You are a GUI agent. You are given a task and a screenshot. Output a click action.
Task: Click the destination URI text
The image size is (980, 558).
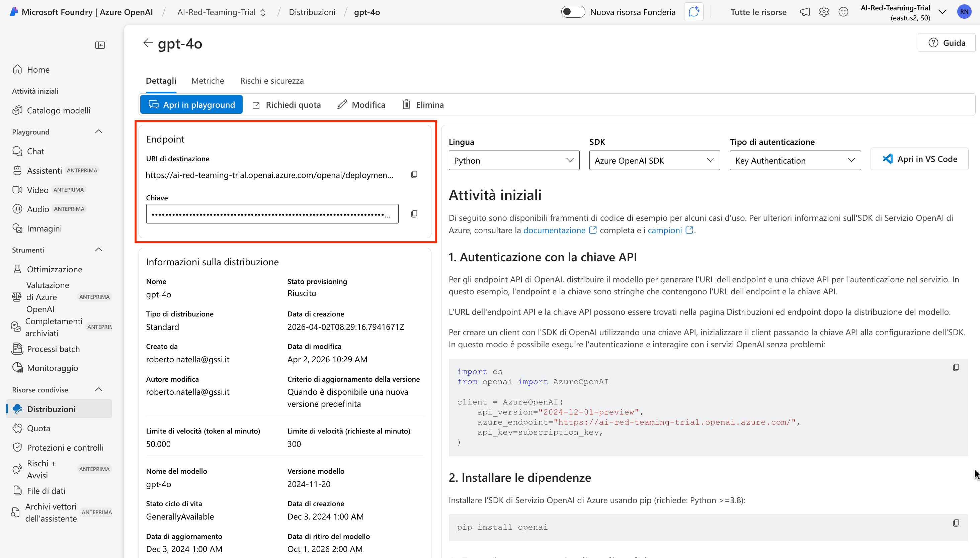[269, 175]
